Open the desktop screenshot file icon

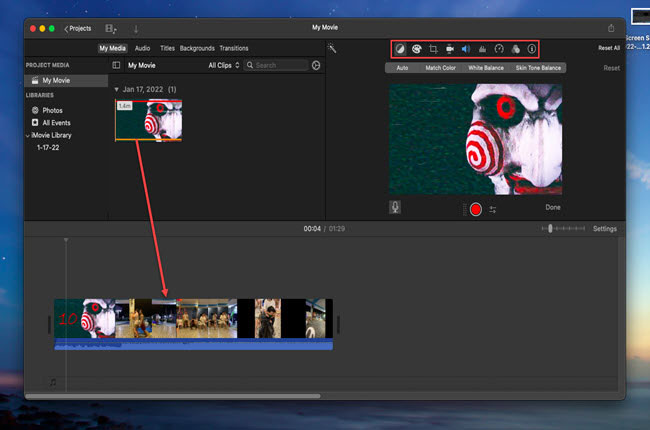tap(640, 17)
